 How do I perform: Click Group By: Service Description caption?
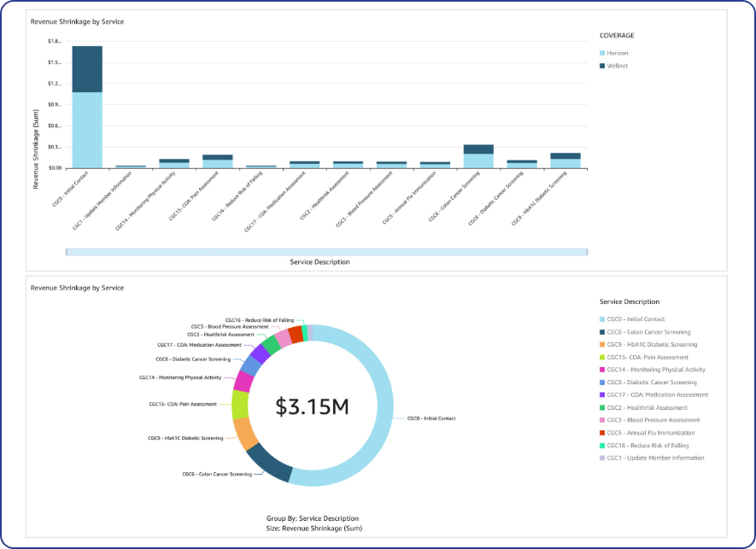click(x=313, y=518)
